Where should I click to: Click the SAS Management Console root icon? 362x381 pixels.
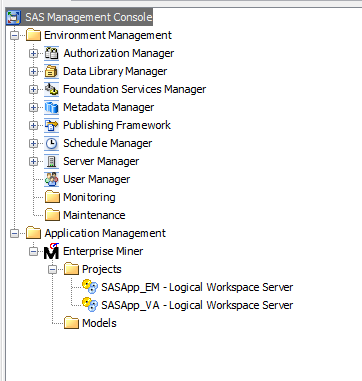(14, 17)
